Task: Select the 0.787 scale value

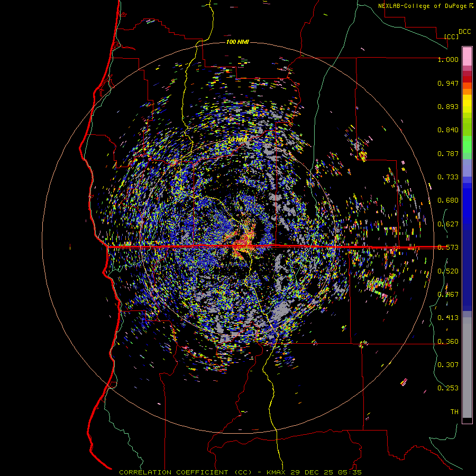Action: (x=448, y=153)
